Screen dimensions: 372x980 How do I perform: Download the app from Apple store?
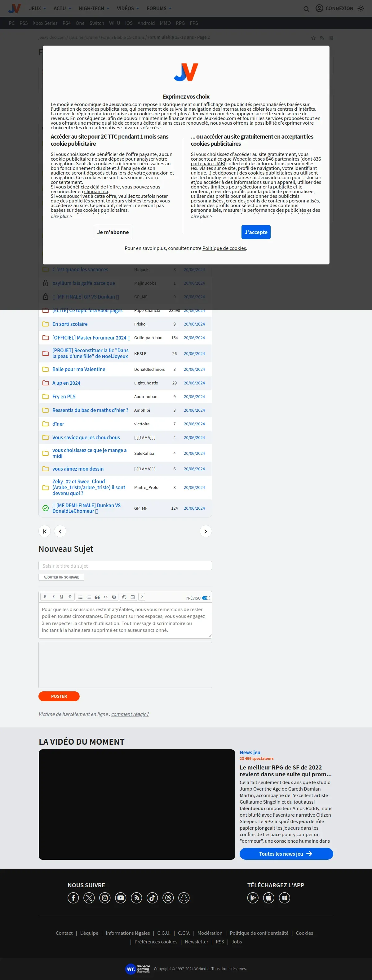[x=268, y=898]
